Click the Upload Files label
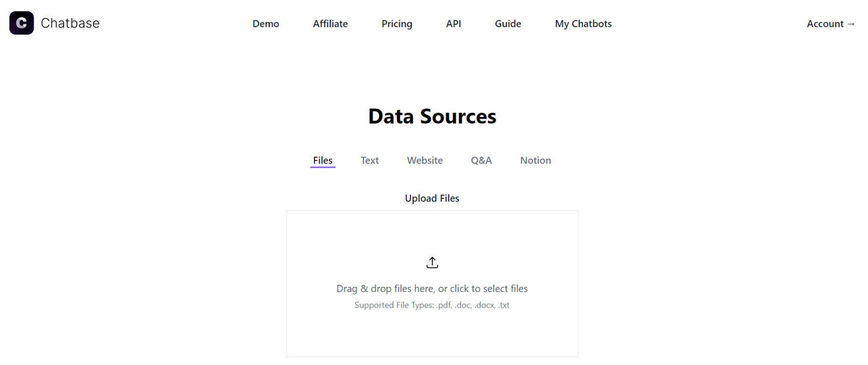 (432, 198)
